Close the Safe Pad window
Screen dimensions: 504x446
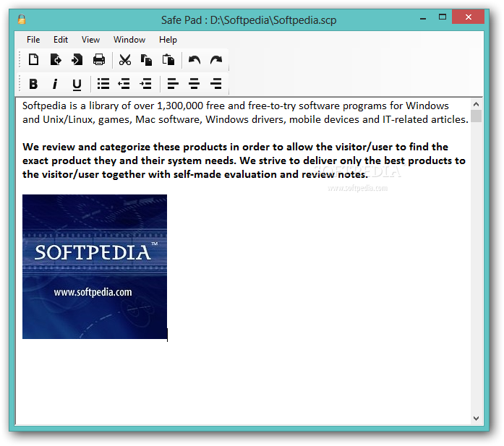click(468, 17)
